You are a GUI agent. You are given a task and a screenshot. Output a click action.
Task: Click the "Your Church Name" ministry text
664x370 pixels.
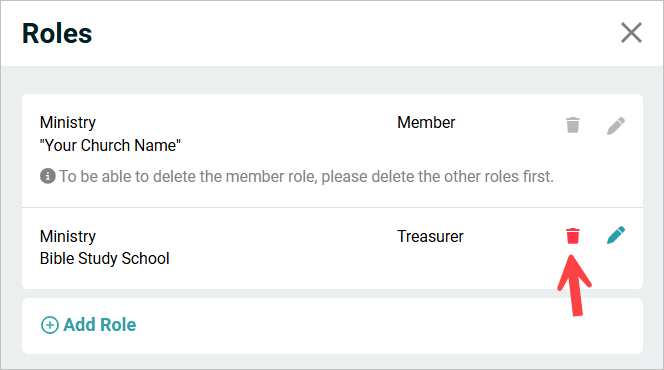point(110,145)
